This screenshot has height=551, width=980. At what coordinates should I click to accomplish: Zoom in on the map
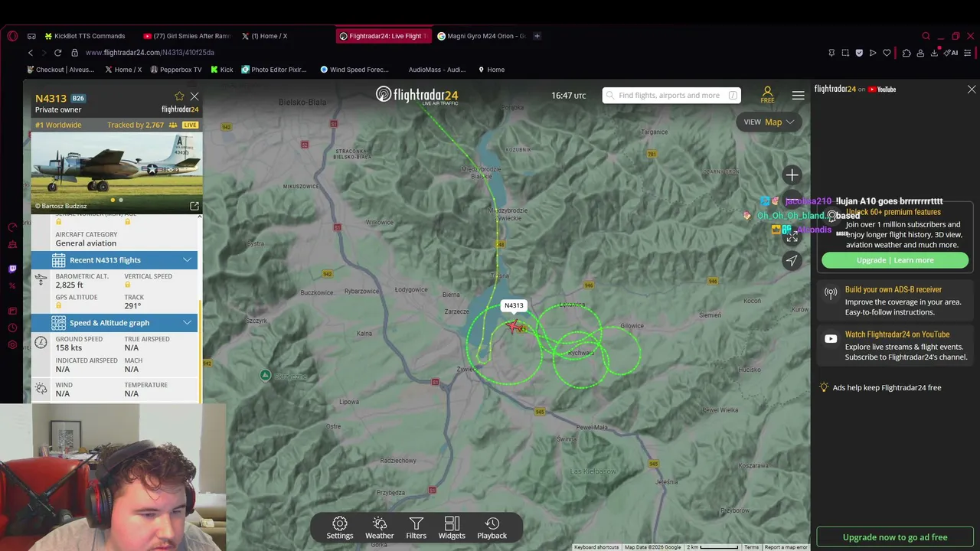pos(792,175)
